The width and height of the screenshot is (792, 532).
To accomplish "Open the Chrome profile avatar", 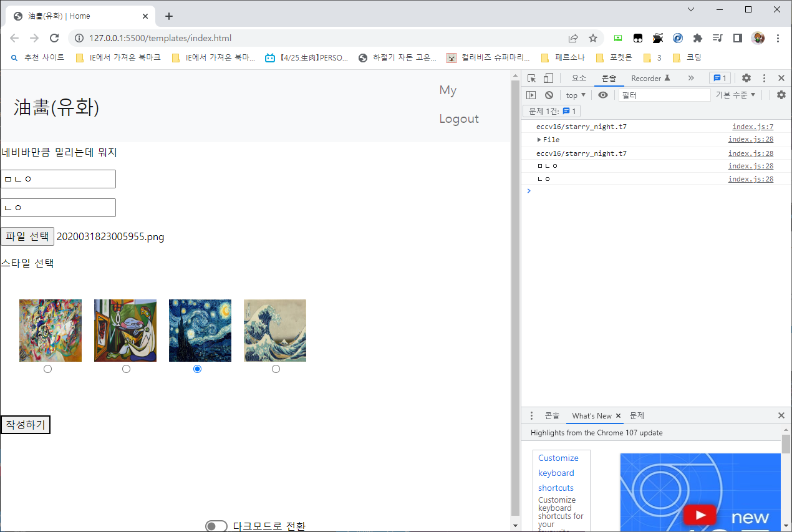I will click(758, 38).
